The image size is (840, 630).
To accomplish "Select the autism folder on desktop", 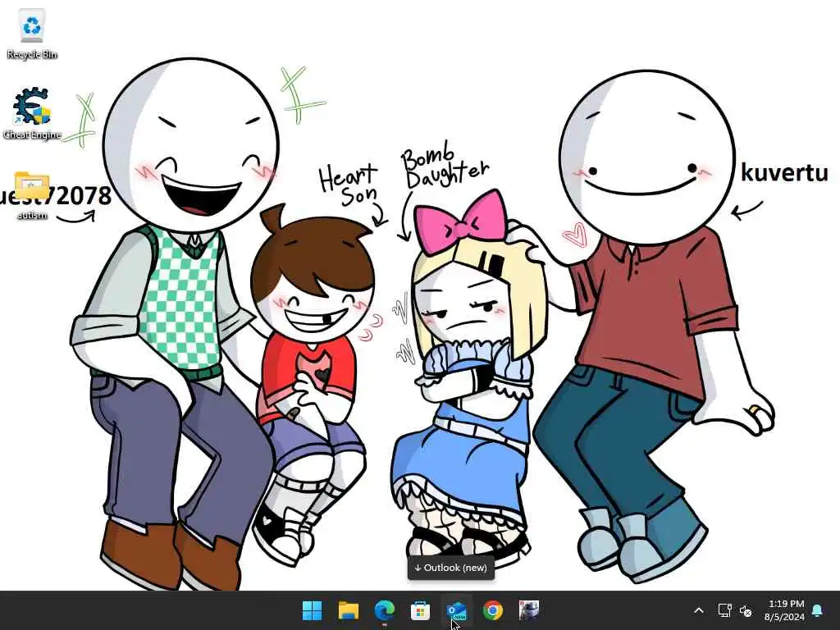I will 32,195.
